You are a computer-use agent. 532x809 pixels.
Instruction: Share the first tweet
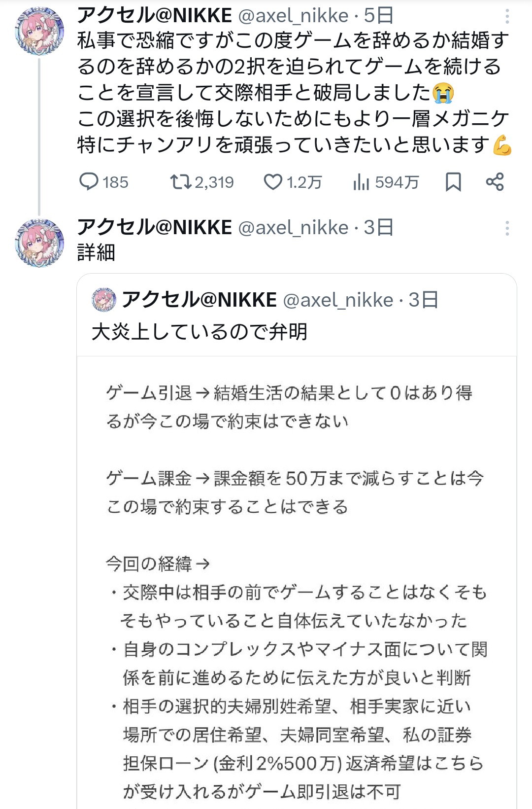point(495,182)
